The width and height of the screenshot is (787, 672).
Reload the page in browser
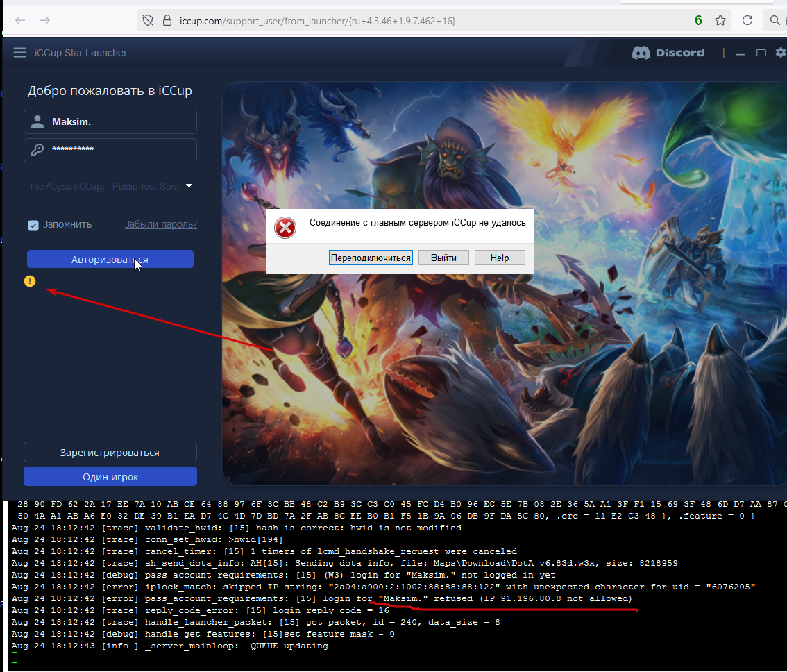[x=747, y=20]
